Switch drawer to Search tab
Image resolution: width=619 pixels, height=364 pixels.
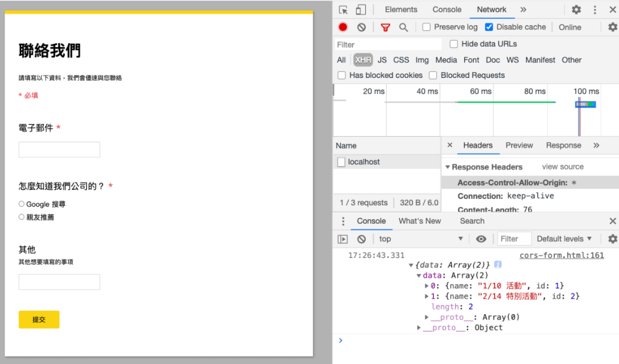pos(472,221)
